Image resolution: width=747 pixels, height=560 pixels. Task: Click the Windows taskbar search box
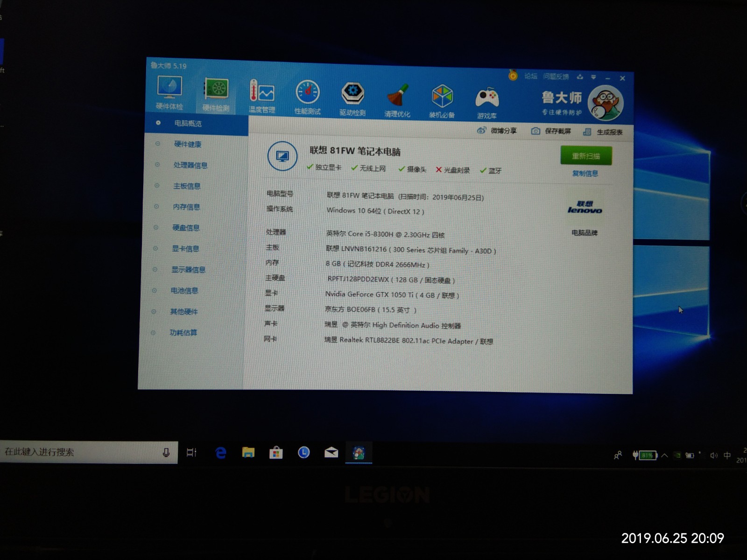[x=89, y=452]
